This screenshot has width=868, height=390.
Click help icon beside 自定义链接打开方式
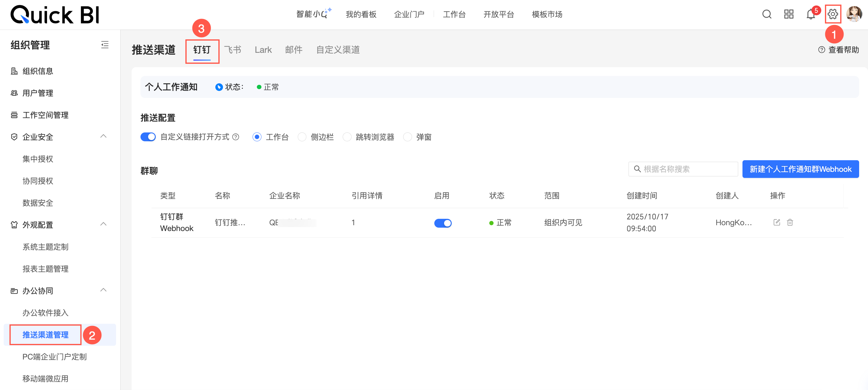tap(236, 137)
